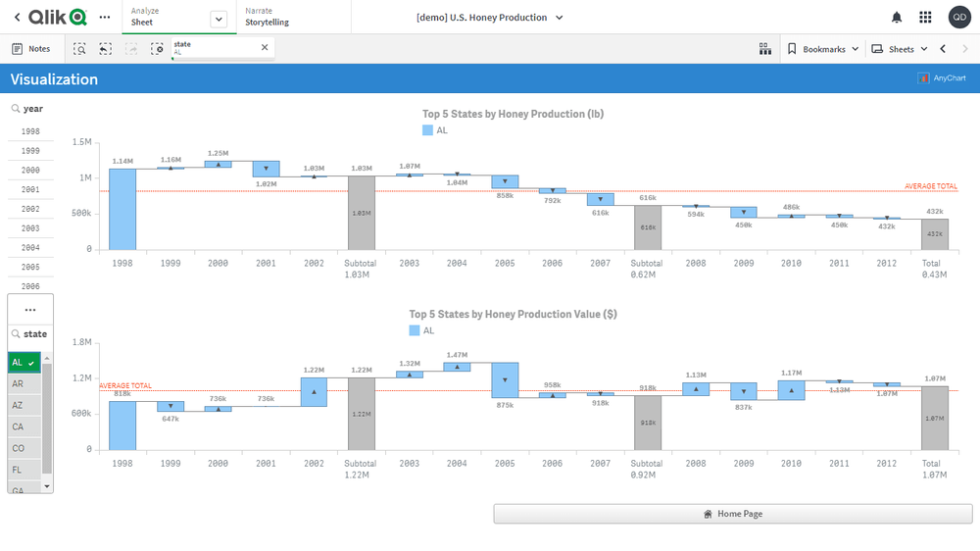This screenshot has width=980, height=551.
Task: Switch to the Narrate Storytelling tab
Action: pos(267,18)
